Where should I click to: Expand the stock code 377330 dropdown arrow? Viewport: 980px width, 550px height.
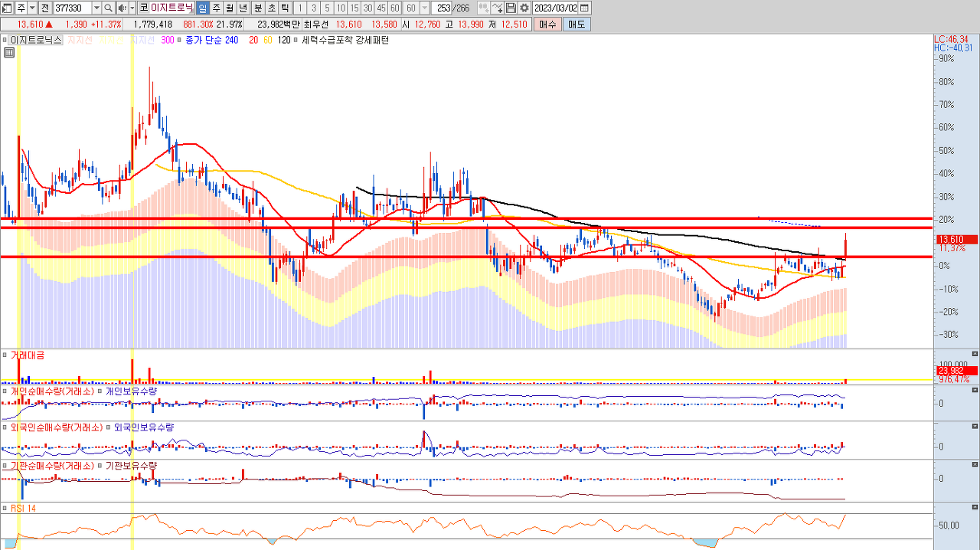click(96, 8)
